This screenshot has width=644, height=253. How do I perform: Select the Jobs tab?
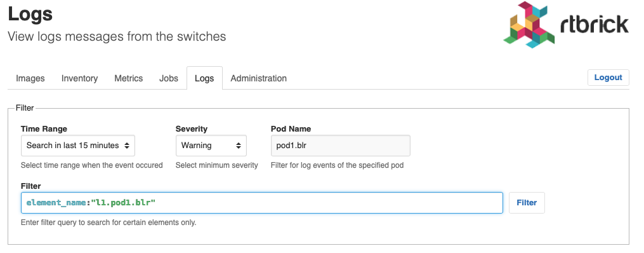[169, 78]
